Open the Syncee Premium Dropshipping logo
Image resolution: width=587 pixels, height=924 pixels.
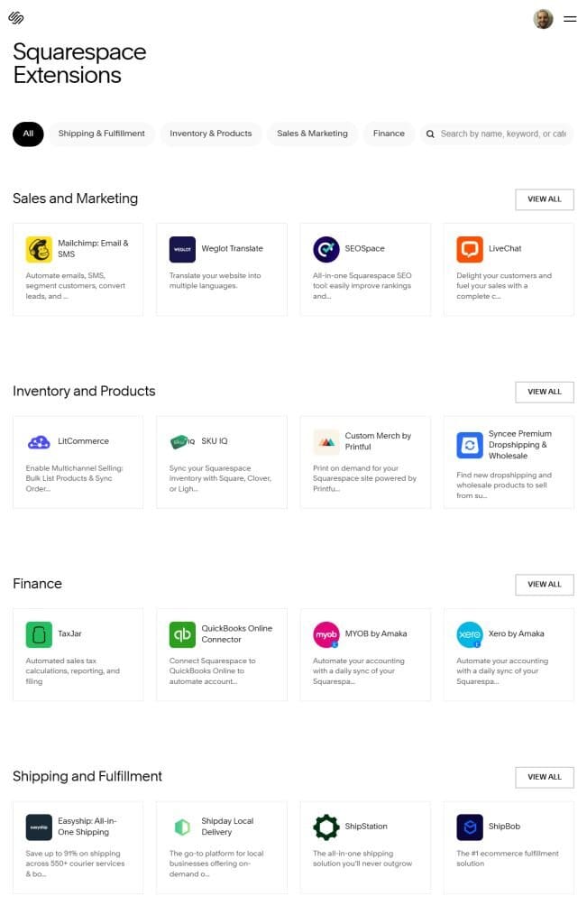click(468, 444)
